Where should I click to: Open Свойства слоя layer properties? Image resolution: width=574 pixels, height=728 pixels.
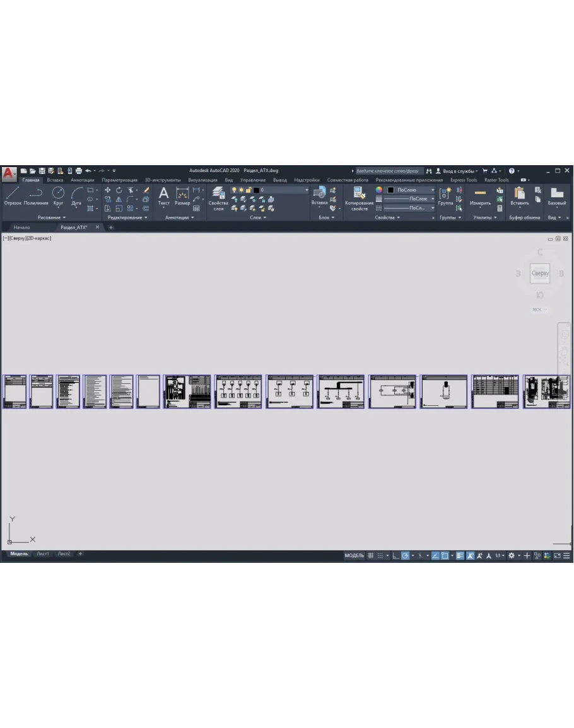[x=218, y=197]
